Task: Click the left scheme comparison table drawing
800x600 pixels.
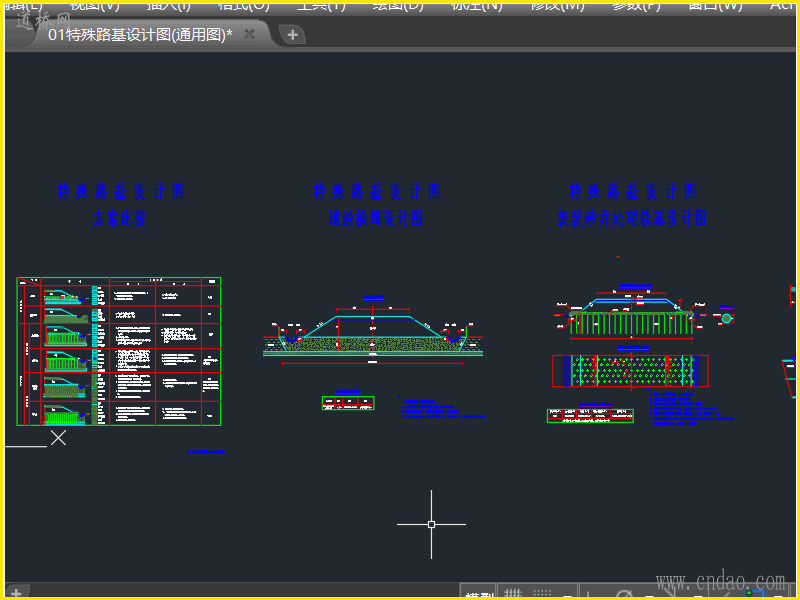Action: pyautogui.click(x=119, y=351)
